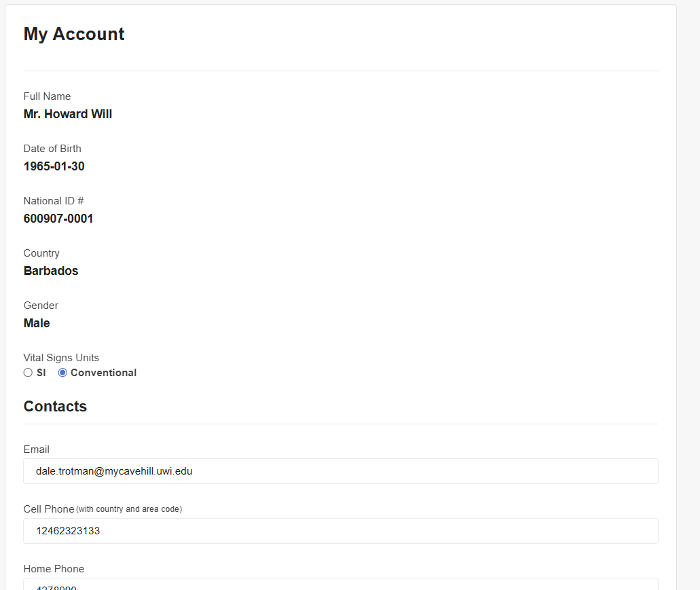Viewport: 700px width, 590px height.
Task: Click the Home Phone field label
Action: pyautogui.click(x=54, y=569)
